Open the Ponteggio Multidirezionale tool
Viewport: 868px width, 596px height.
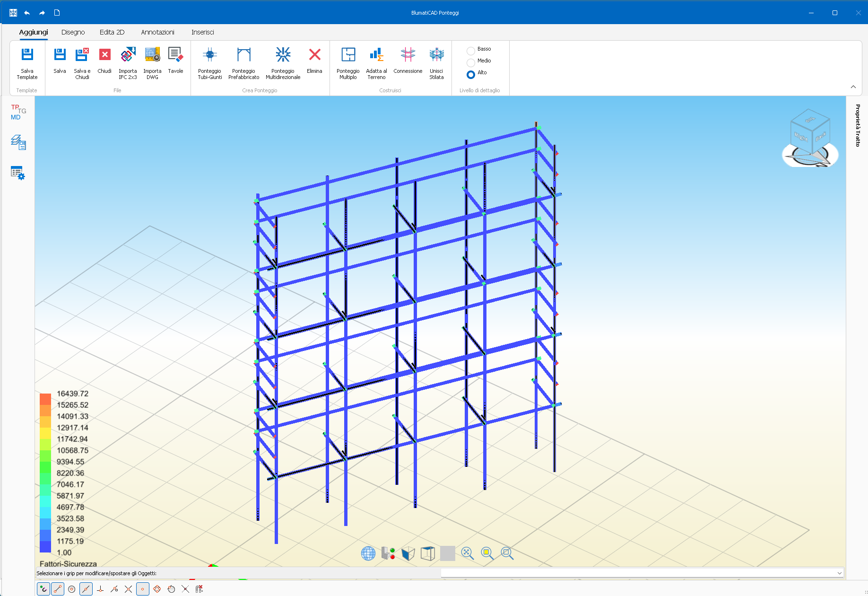pos(283,55)
